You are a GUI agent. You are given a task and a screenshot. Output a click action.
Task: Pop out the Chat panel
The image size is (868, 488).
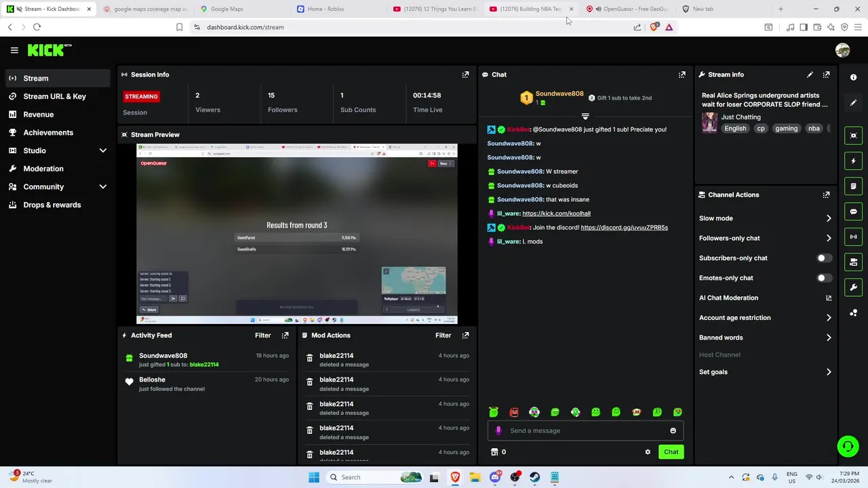click(x=682, y=75)
